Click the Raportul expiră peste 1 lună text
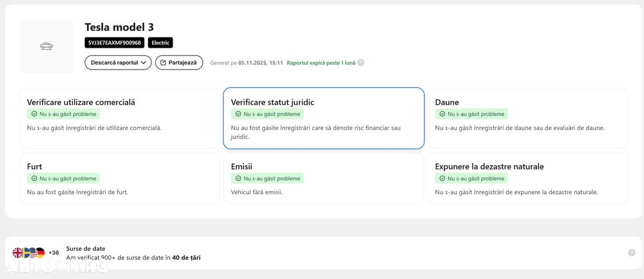The height and width of the screenshot is (279, 644). pos(321,63)
